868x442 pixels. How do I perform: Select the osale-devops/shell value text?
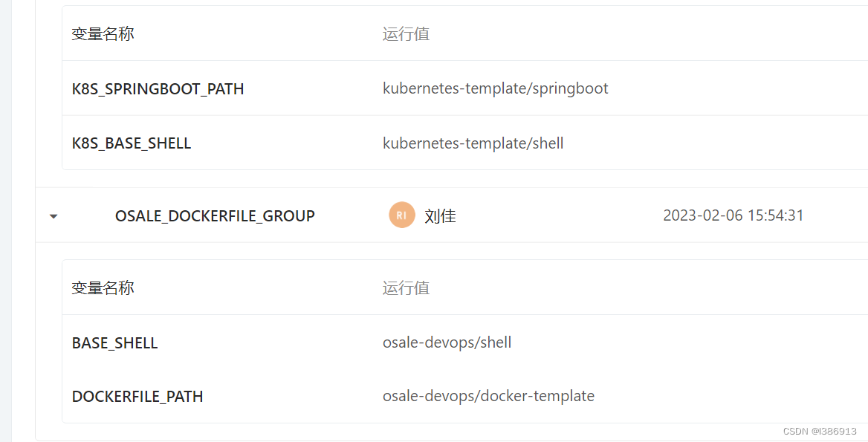click(x=447, y=342)
